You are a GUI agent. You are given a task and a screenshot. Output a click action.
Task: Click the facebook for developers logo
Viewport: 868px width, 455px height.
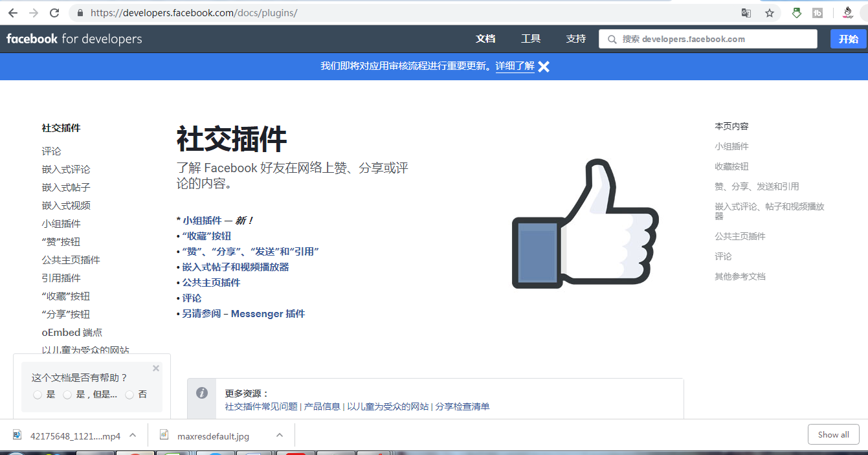pyautogui.click(x=74, y=39)
